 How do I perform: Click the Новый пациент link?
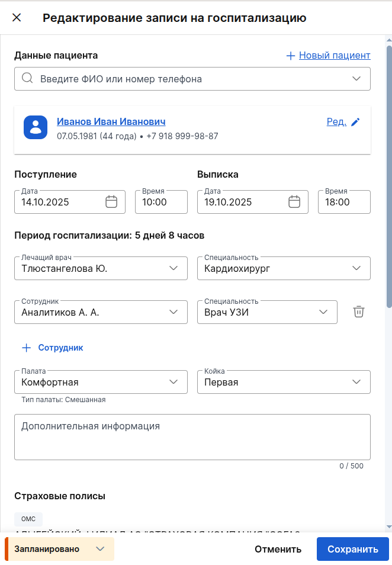pyautogui.click(x=334, y=55)
